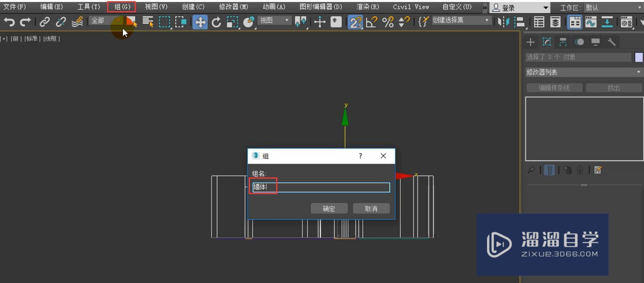Image resolution: width=644 pixels, height=283 pixels.
Task: Open the Utilities wrench panel icon
Action: (612, 42)
